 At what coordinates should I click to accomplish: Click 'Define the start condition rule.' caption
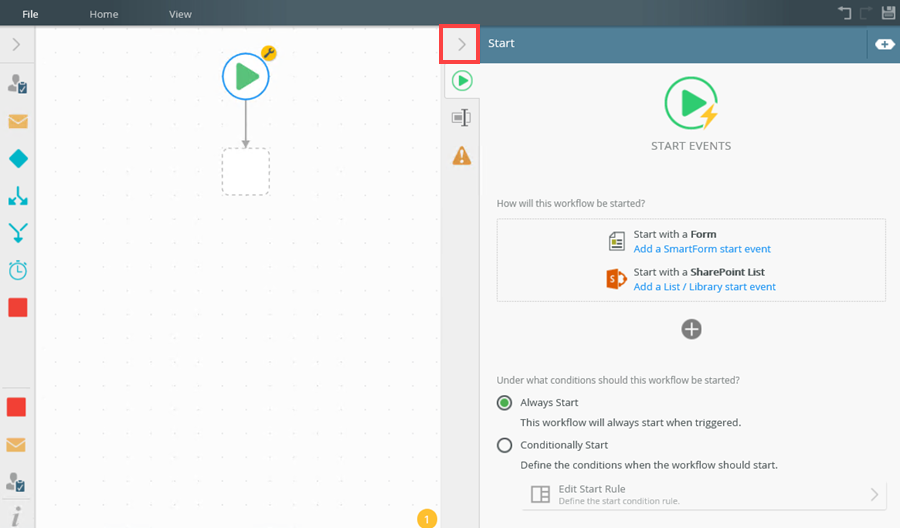click(x=619, y=501)
